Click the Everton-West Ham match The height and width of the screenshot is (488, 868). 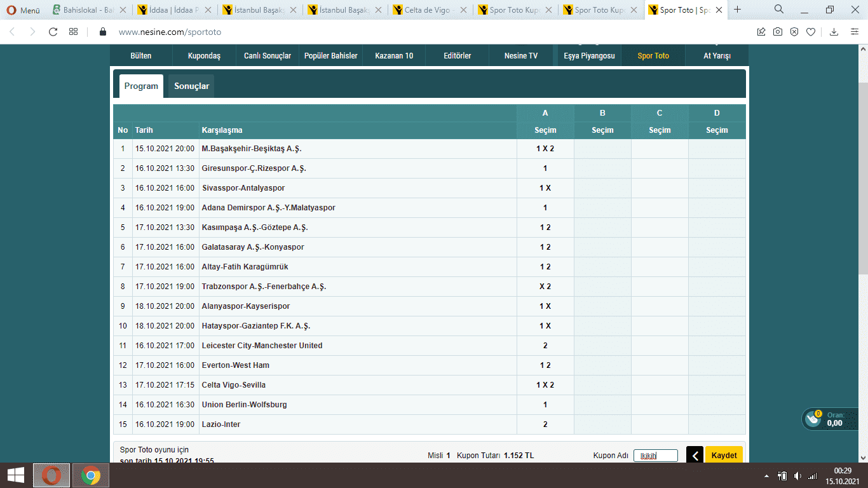(x=235, y=365)
